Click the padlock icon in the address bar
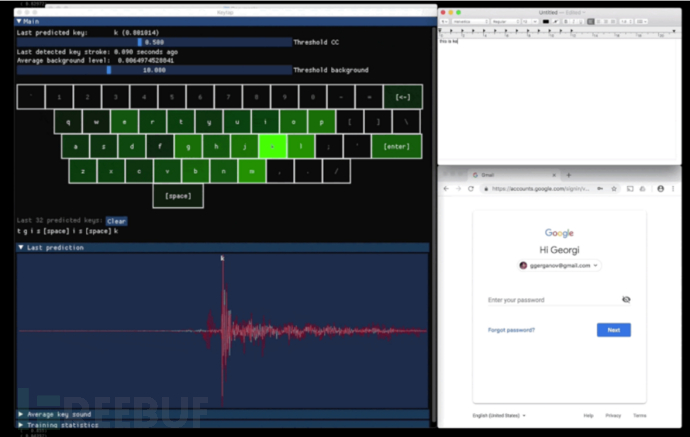690x437 pixels. pos(486,189)
